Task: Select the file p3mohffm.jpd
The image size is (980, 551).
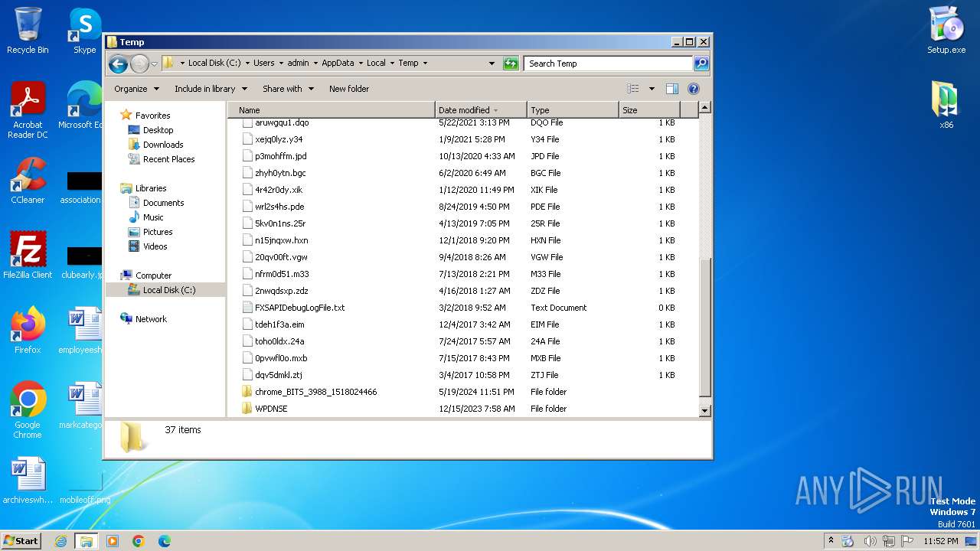Action: (280, 156)
